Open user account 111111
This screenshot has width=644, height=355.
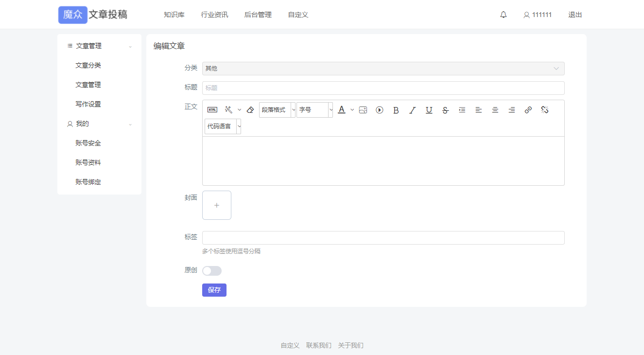[538, 15]
